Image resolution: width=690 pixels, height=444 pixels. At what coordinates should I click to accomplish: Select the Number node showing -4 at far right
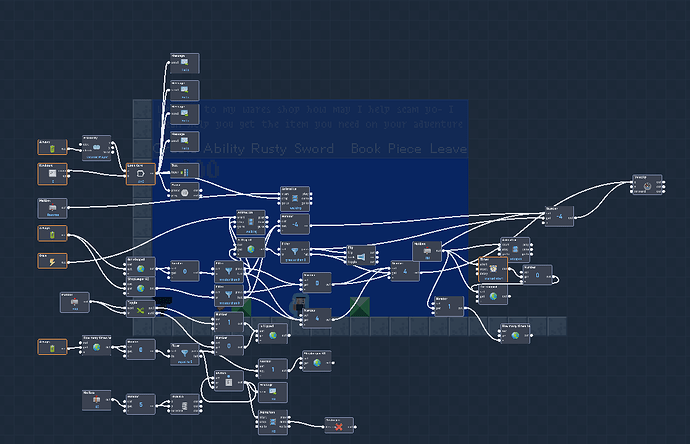(x=559, y=216)
